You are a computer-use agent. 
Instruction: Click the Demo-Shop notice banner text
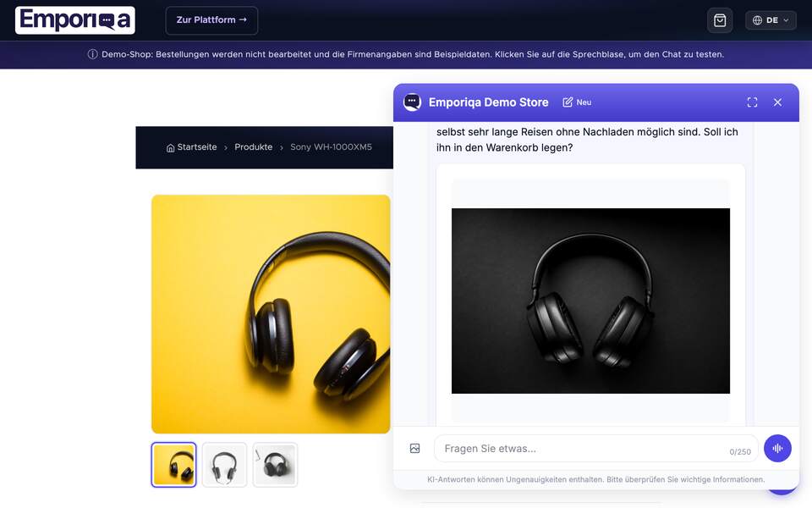pos(413,54)
